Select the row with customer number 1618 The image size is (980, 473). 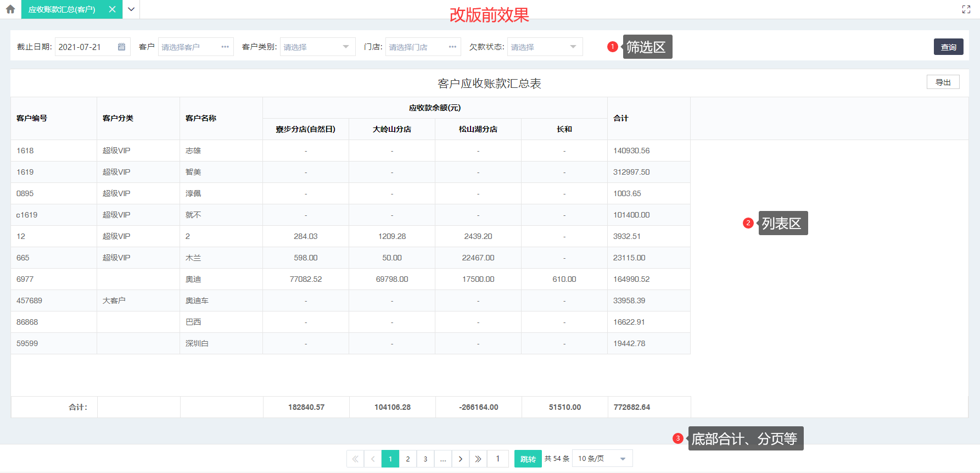pyautogui.click(x=350, y=151)
